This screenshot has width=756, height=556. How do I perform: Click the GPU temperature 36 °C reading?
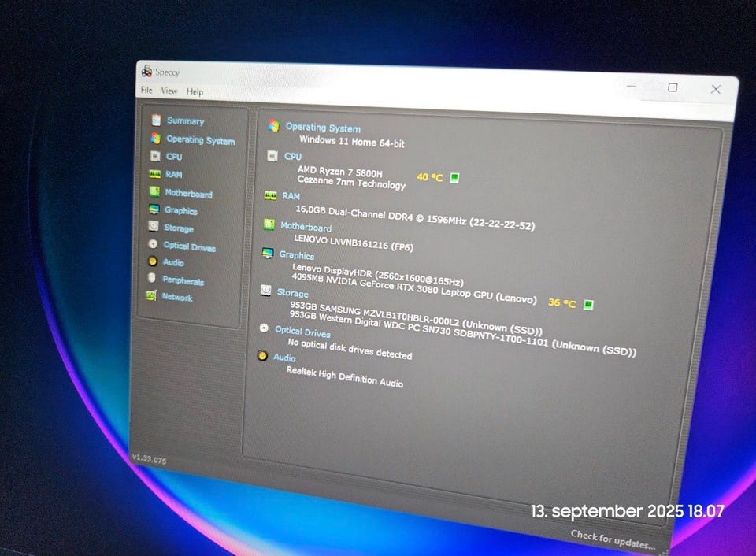tap(562, 303)
